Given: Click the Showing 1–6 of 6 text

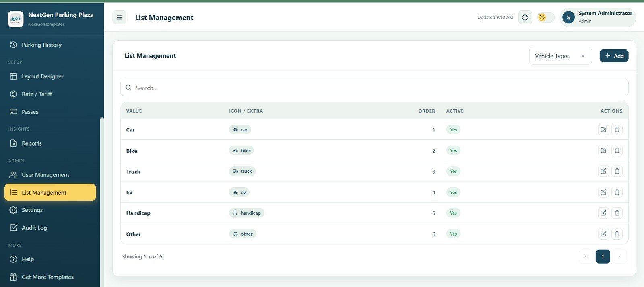Looking at the screenshot, I should 142,256.
